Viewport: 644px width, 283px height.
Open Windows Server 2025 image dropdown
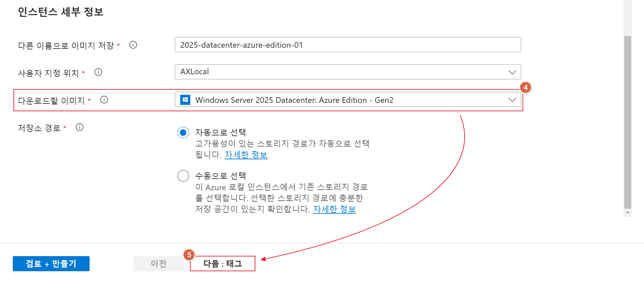tap(348, 100)
